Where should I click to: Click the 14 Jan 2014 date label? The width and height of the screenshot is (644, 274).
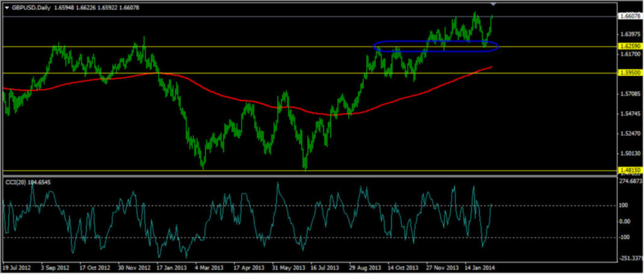point(479,267)
